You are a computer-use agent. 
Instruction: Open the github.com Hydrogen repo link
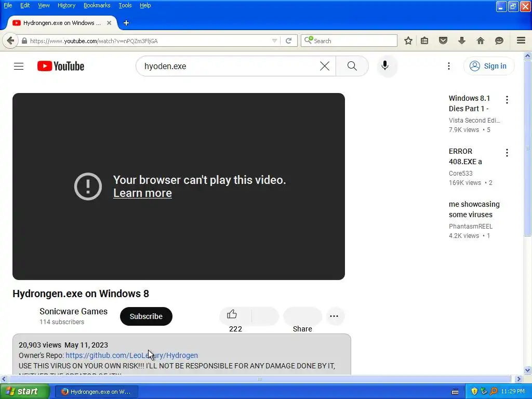click(131, 355)
